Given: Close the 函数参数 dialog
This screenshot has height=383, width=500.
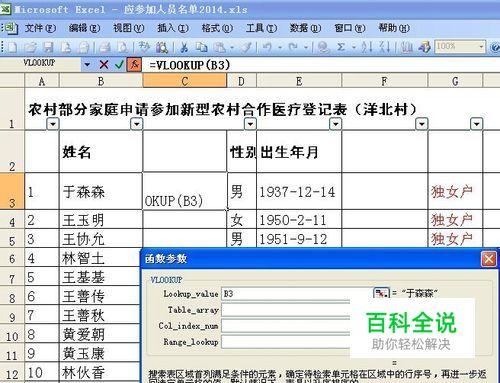Looking at the screenshot, I should tap(489, 259).
